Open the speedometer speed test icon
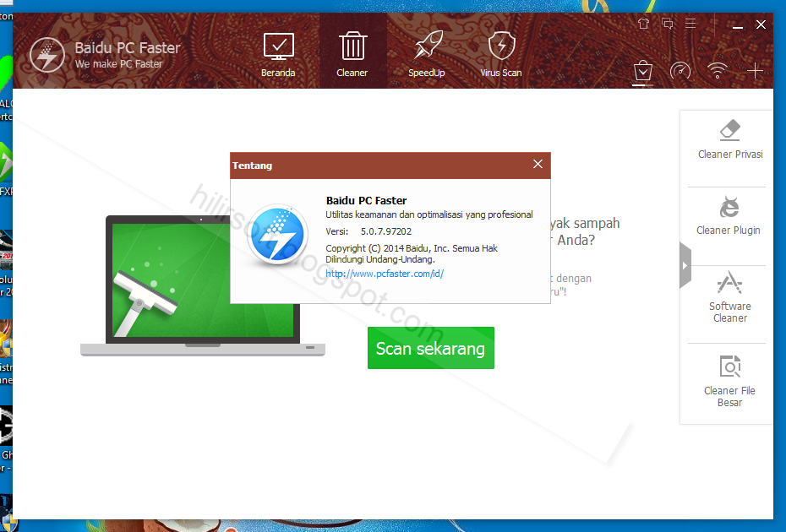Screen dimensions: 786x532 pyautogui.click(x=680, y=71)
